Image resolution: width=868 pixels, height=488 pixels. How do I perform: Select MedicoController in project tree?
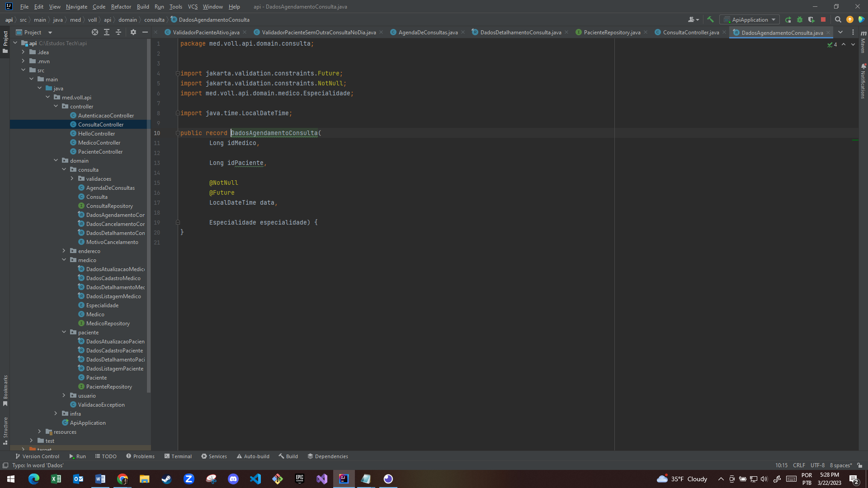pyautogui.click(x=99, y=142)
